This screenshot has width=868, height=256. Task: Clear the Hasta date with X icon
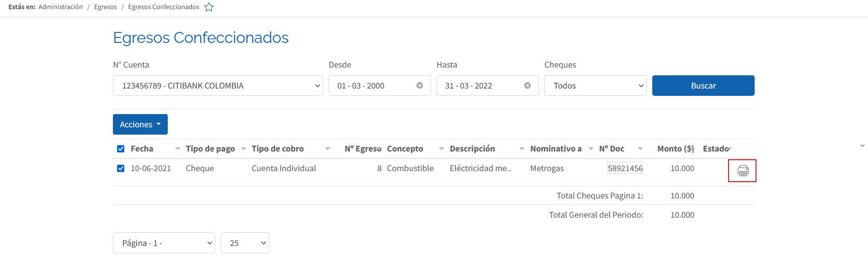(x=527, y=86)
